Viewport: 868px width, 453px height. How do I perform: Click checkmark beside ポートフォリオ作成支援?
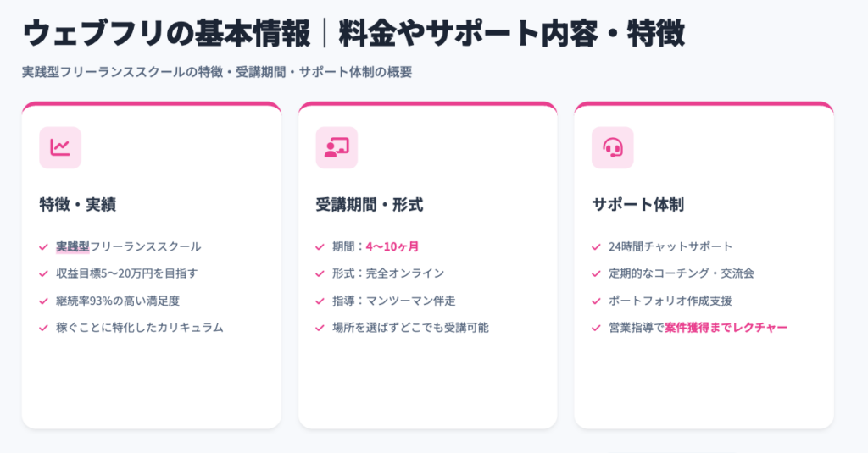[x=596, y=301]
